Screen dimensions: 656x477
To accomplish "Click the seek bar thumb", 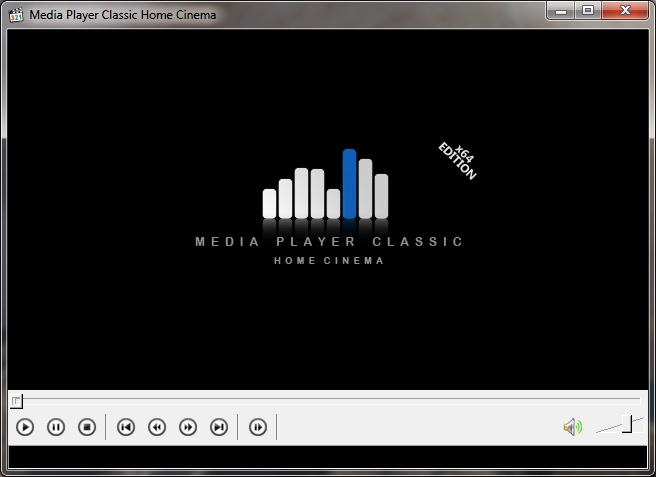I will click(16, 401).
